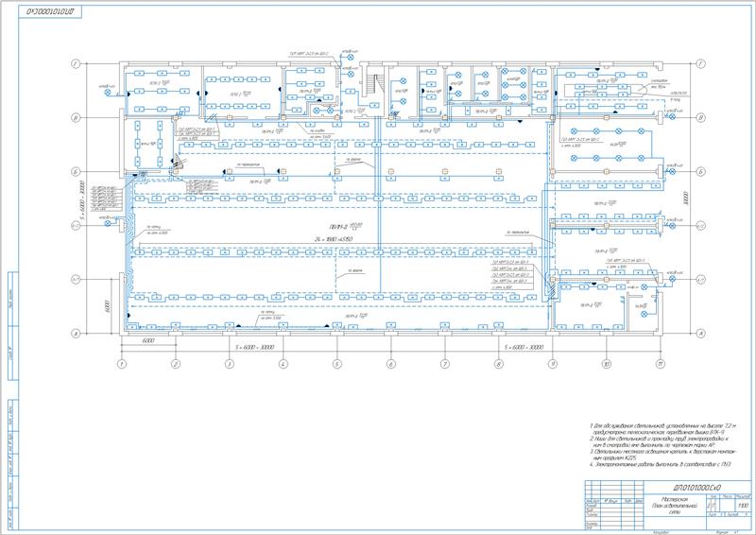Click the mirrored designation stamp top-left corner
The image size is (756, 535).
[50, 12]
